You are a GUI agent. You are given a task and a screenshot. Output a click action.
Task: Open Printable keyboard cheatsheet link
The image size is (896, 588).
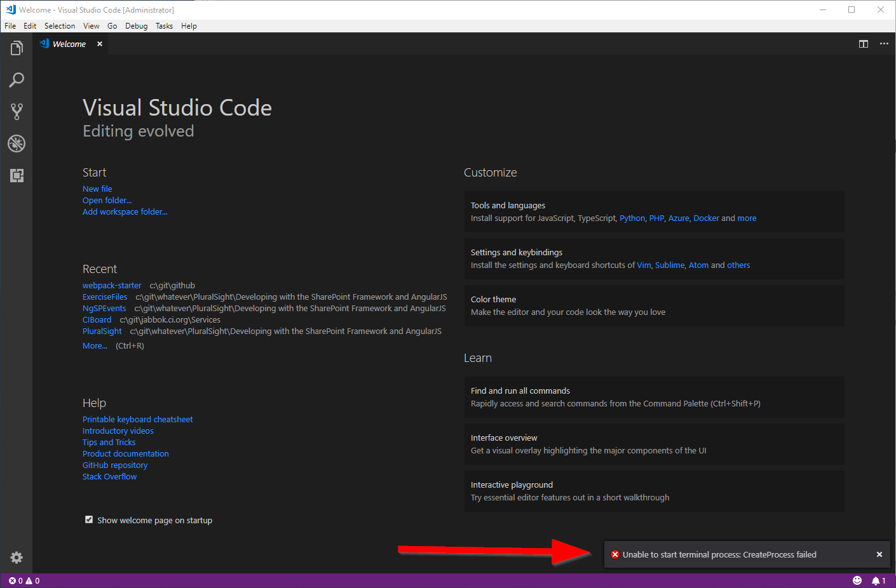[138, 419]
